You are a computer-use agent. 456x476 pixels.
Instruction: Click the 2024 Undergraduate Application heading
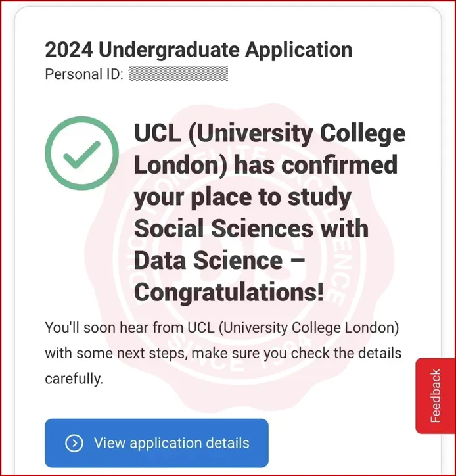[198, 50]
